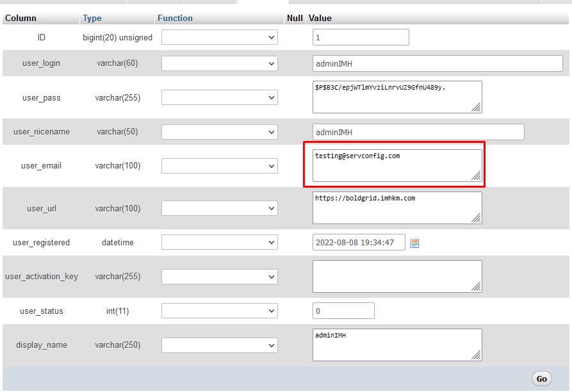Open the user_status Function dropdown

pos(219,311)
